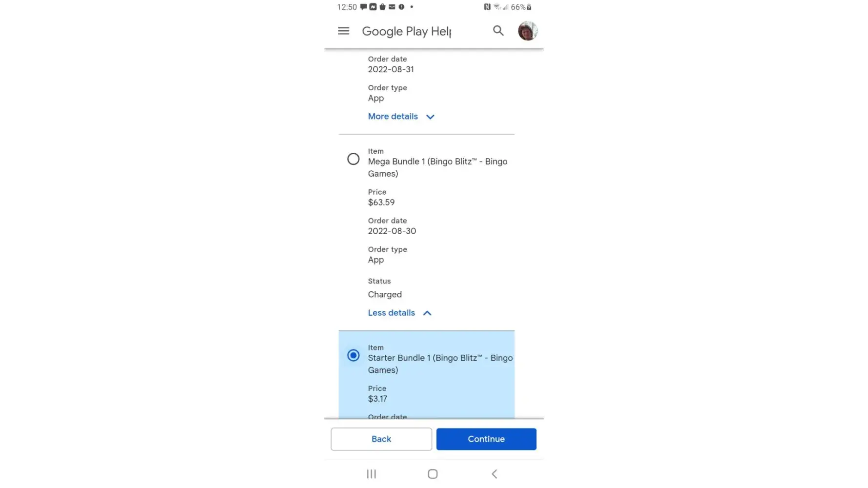Image resolution: width=868 pixels, height=488 pixels.
Task: Tap the NFC status icon
Action: [x=487, y=7]
